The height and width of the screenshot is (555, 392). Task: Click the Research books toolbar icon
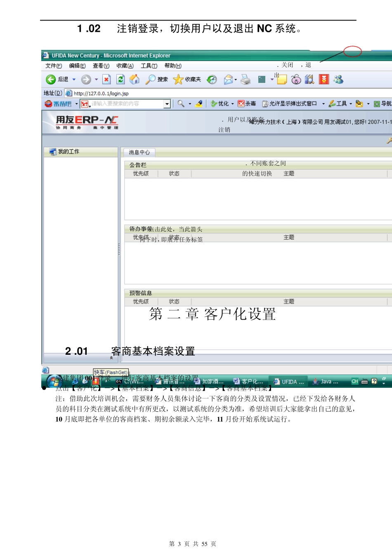pos(309,79)
